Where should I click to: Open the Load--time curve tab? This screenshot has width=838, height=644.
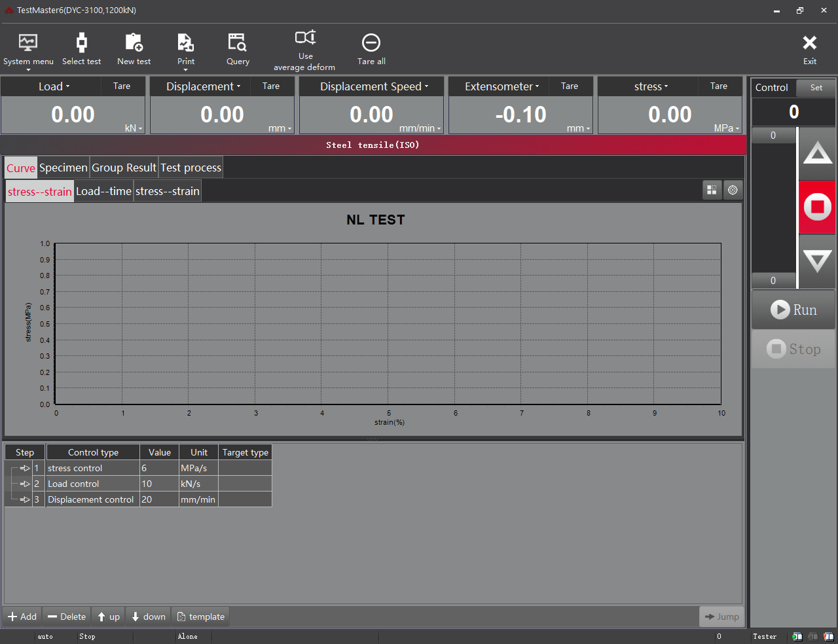click(x=103, y=191)
